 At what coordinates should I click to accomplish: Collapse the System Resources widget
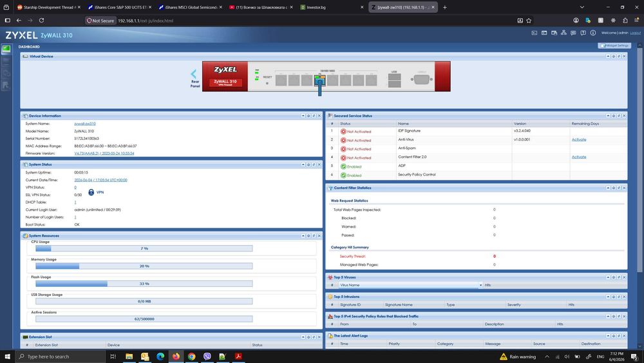pyautogui.click(x=303, y=235)
